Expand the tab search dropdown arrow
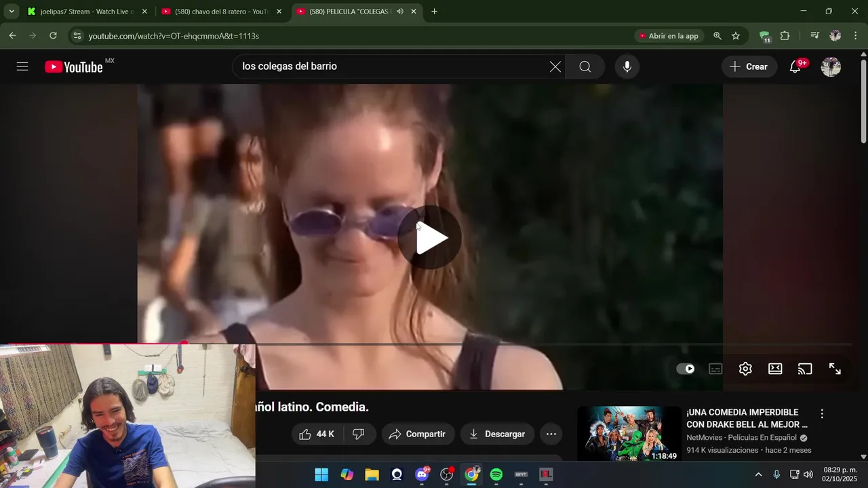Screen dimensions: 868x488 [12, 12]
